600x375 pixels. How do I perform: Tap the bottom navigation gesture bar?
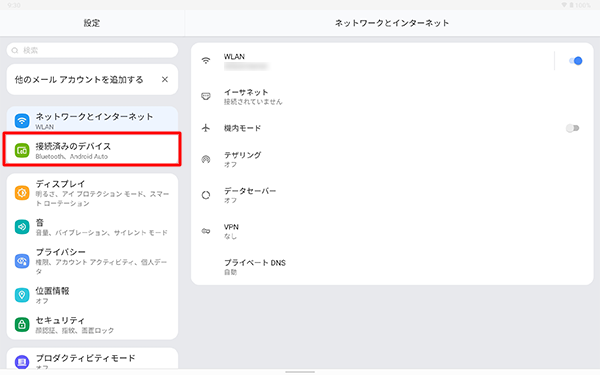tap(300, 372)
